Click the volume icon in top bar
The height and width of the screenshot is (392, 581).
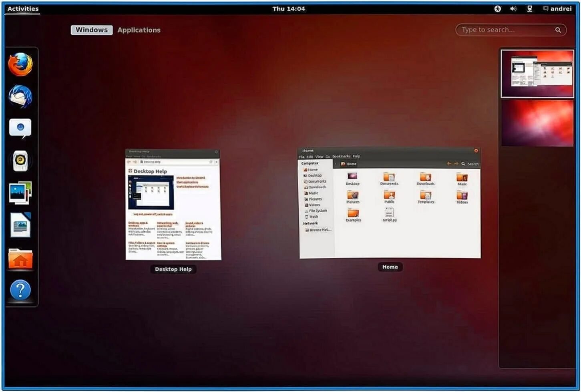tap(513, 9)
